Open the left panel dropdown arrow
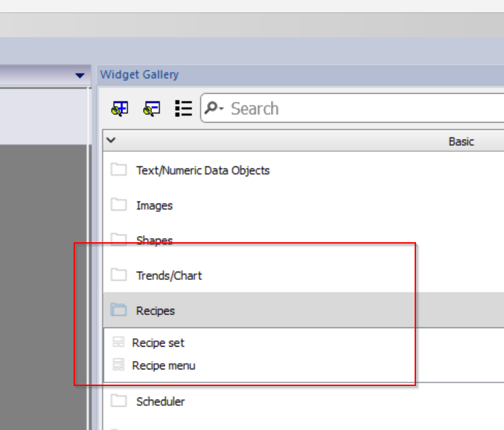This screenshot has height=430, width=504. 80,76
